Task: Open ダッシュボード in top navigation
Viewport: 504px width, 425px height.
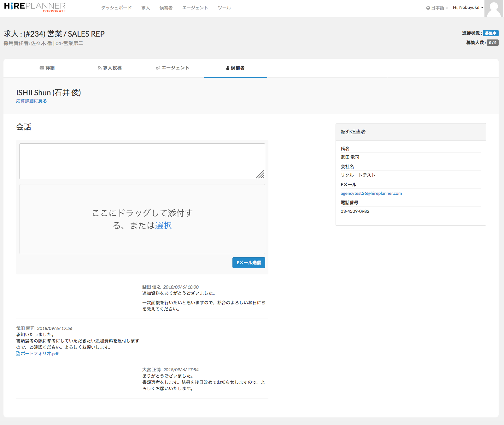Action: click(x=116, y=8)
